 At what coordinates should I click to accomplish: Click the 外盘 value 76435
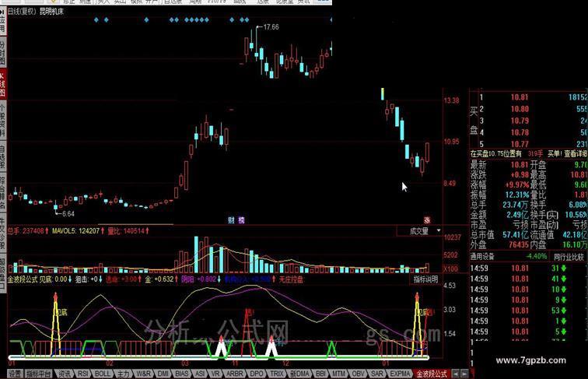pyautogui.click(x=519, y=244)
